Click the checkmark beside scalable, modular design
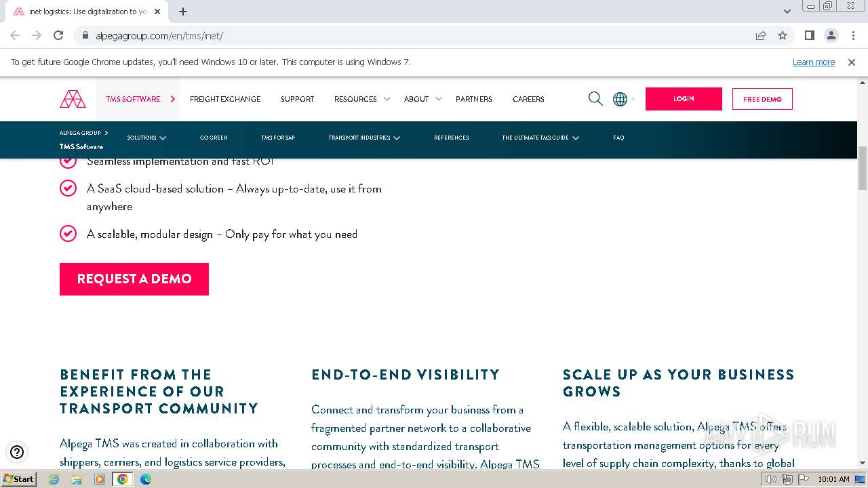The height and width of the screenshot is (488, 868). (68, 234)
